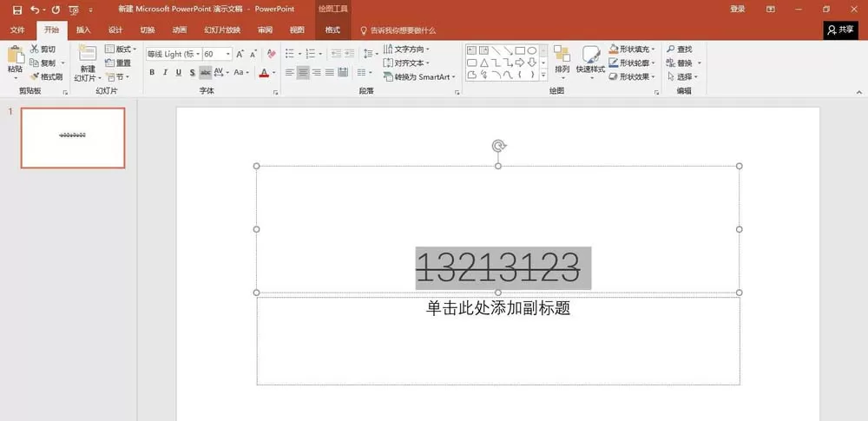Switch to the Design (设计) tab
This screenshot has width=868, height=421.
115,30
